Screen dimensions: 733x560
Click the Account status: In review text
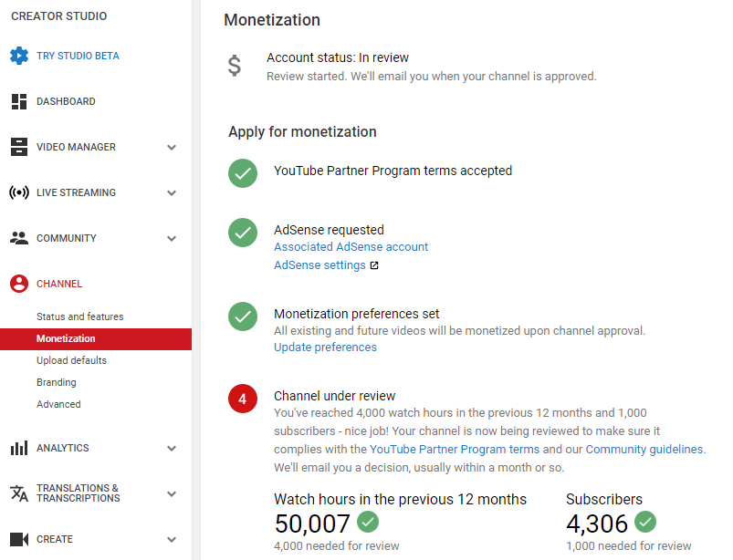click(x=338, y=57)
